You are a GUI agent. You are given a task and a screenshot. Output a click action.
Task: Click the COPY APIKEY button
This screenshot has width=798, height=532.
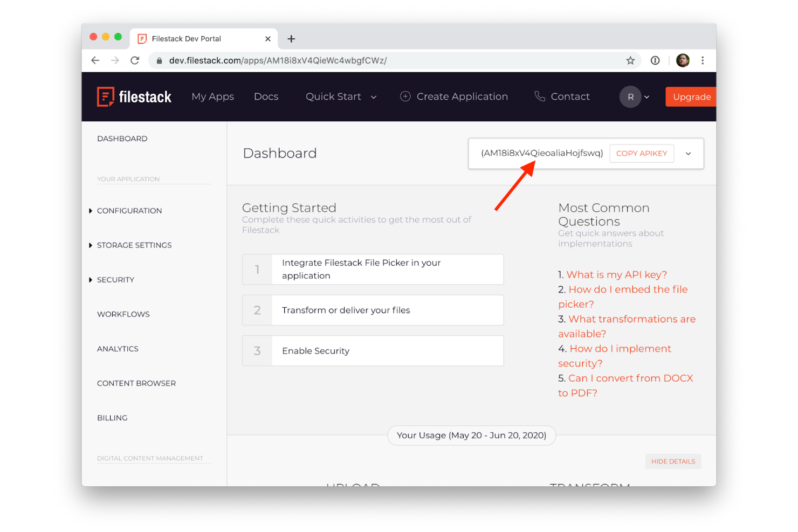click(x=642, y=154)
